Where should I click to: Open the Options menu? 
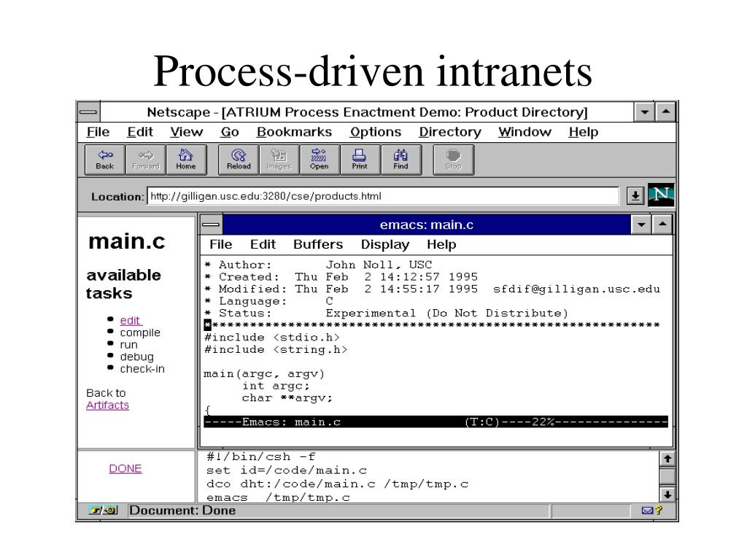pos(376,132)
